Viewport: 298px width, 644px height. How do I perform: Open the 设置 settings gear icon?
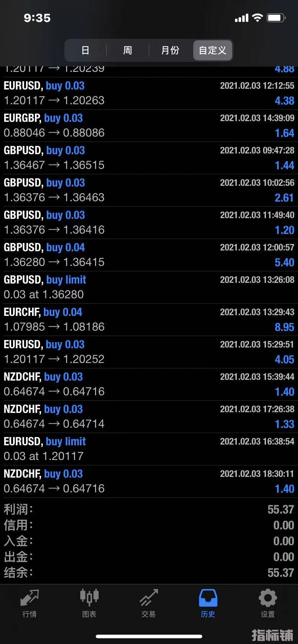[267, 598]
